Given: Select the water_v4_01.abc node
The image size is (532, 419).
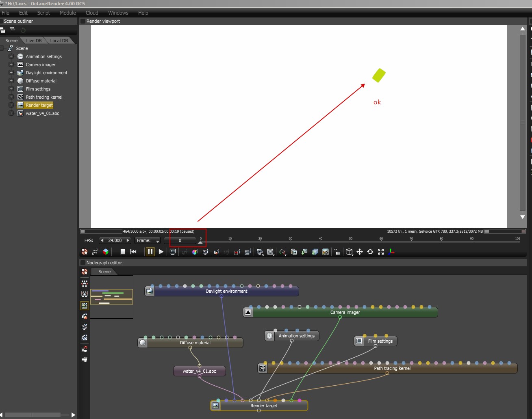Looking at the screenshot, I should (x=199, y=371).
